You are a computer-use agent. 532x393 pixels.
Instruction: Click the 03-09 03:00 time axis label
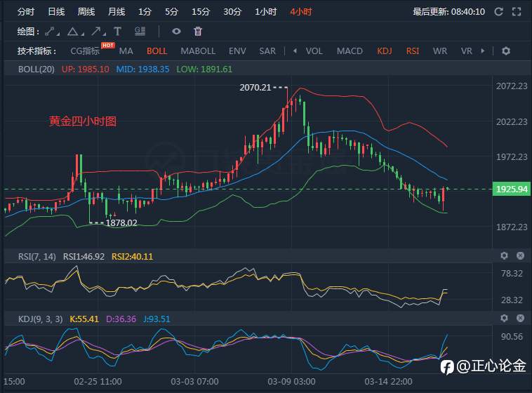coord(291,382)
